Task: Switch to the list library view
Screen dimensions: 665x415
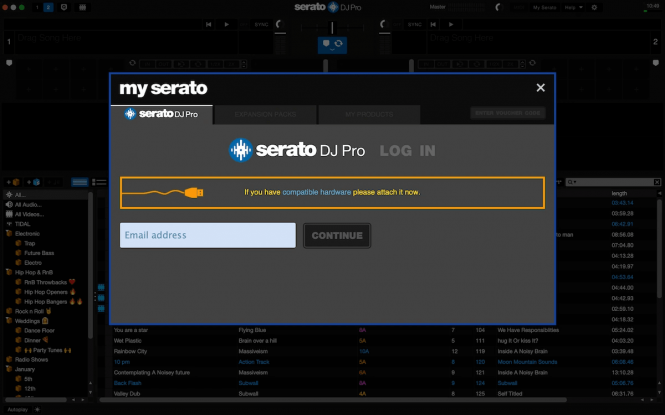Action: pyautogui.click(x=99, y=182)
